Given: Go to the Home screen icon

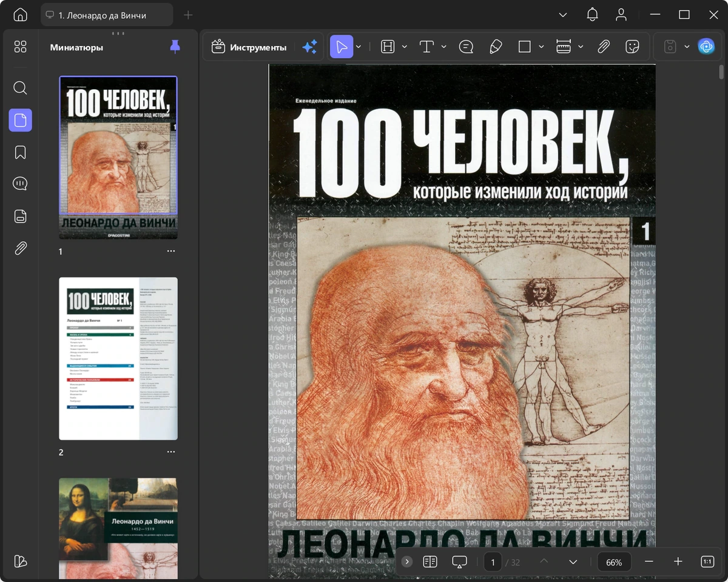Looking at the screenshot, I should (20, 15).
